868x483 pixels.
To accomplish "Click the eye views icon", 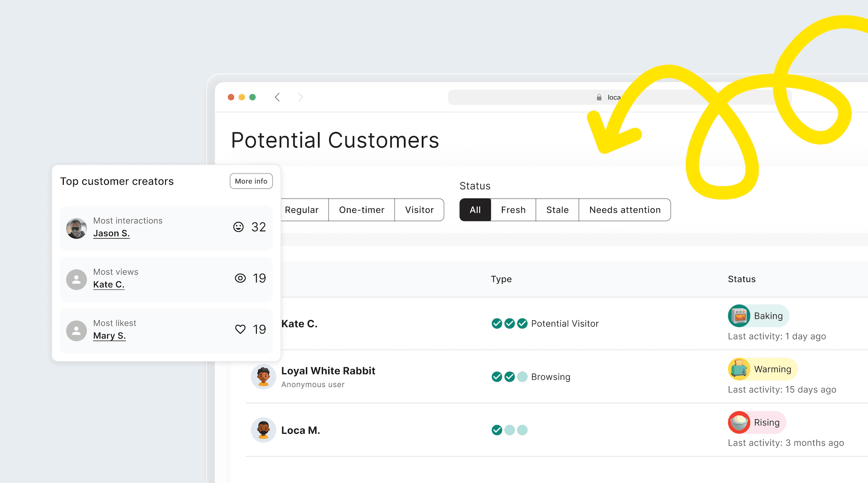I will point(240,278).
